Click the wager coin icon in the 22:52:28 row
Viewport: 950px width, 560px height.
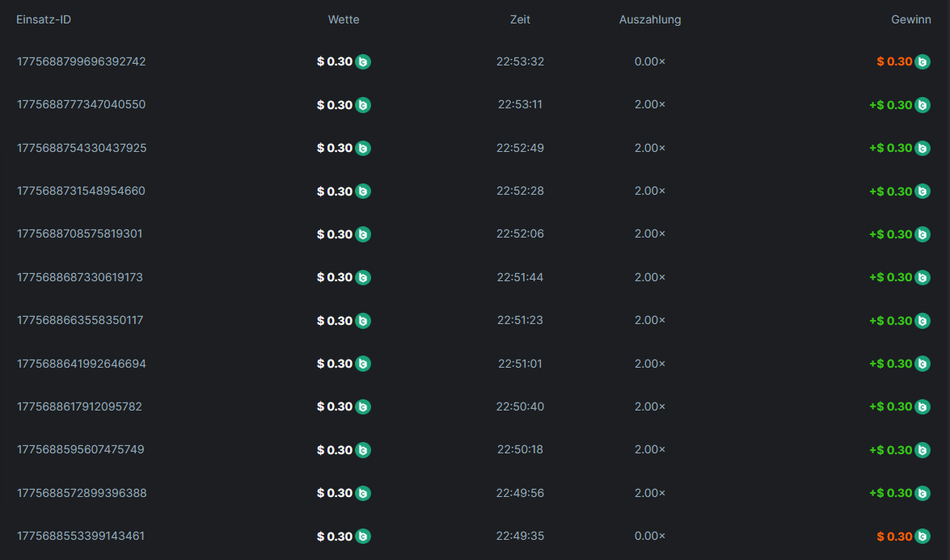pyautogui.click(x=363, y=192)
